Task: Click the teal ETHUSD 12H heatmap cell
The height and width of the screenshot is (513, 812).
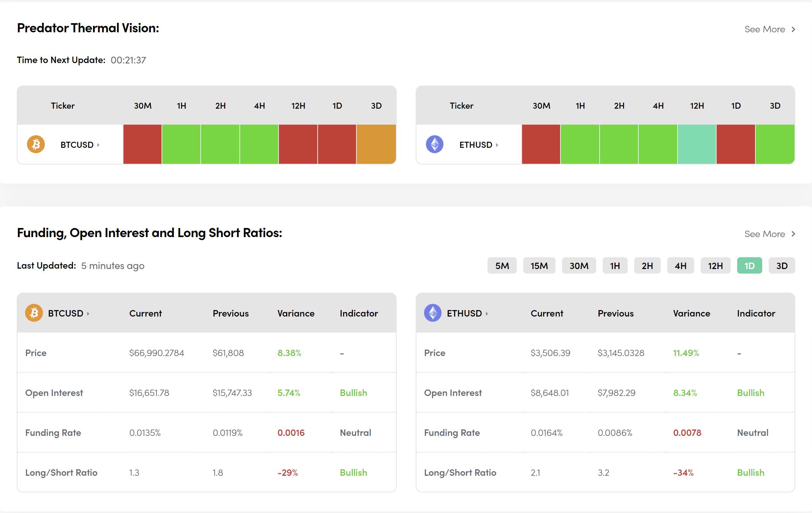Action: 697,144
